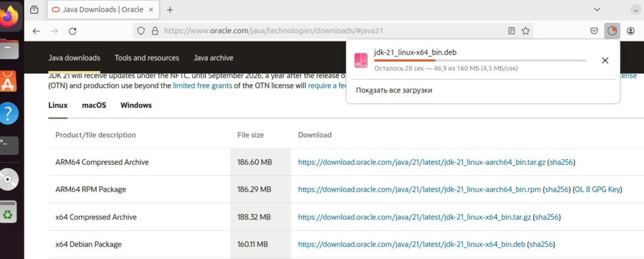Click 'Показать все загрузки' to show all downloads

(x=394, y=91)
